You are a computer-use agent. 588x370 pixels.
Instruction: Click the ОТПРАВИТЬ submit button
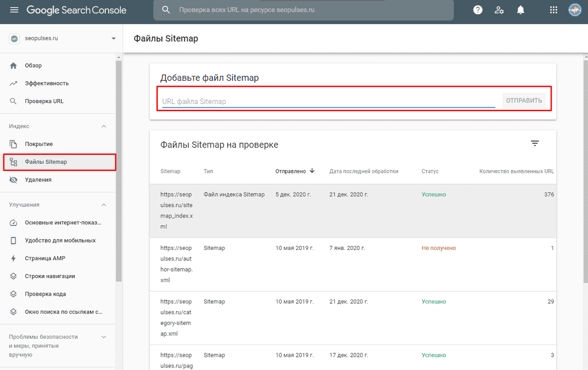click(x=524, y=101)
